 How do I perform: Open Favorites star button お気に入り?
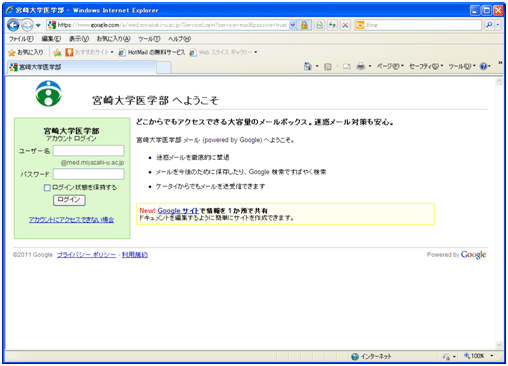point(26,52)
